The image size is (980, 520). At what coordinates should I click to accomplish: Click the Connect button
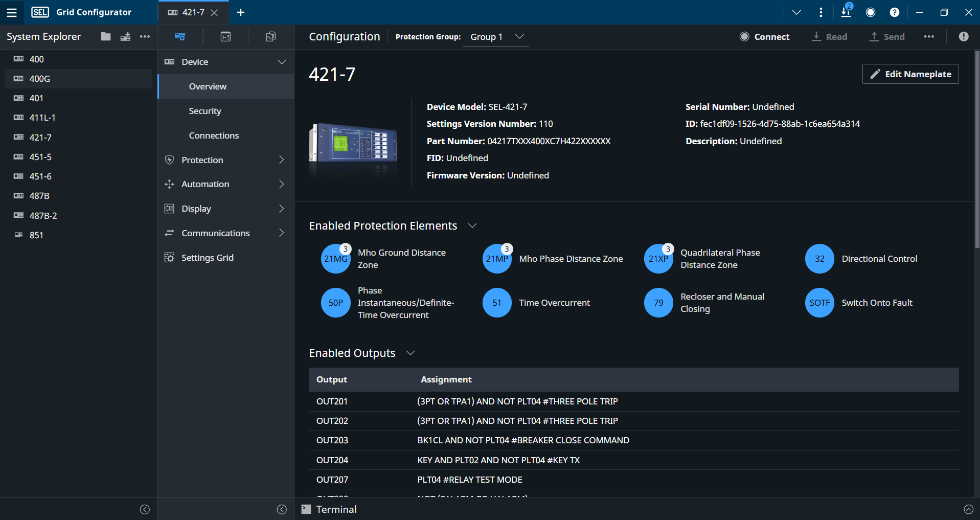[765, 37]
